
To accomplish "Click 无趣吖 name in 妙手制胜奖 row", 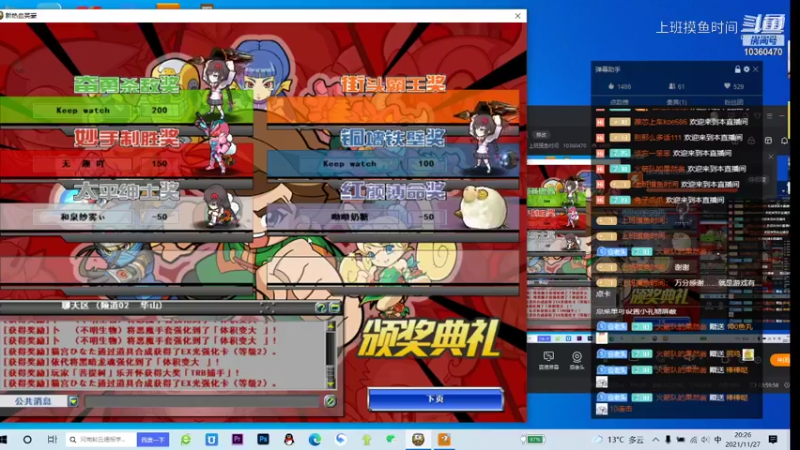I will tap(83, 164).
